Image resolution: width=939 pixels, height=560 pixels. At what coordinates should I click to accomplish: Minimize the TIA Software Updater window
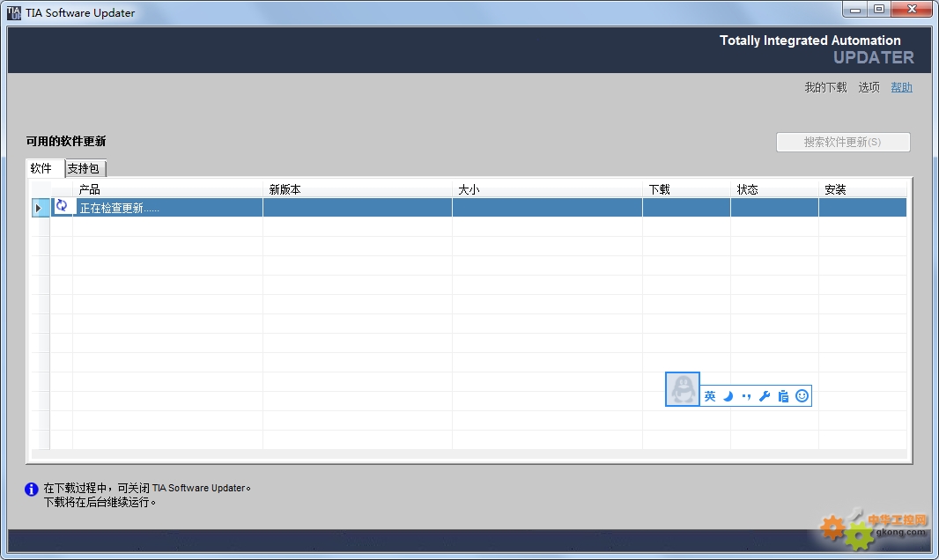click(855, 10)
